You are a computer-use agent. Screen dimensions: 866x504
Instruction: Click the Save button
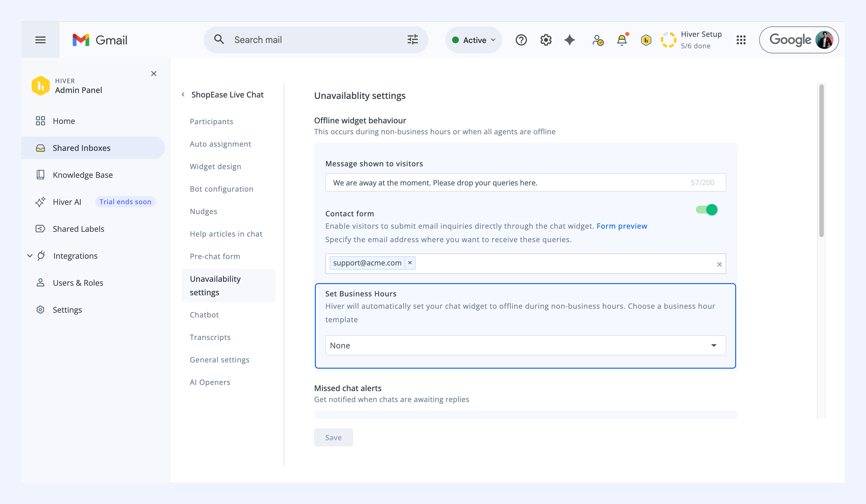click(333, 437)
